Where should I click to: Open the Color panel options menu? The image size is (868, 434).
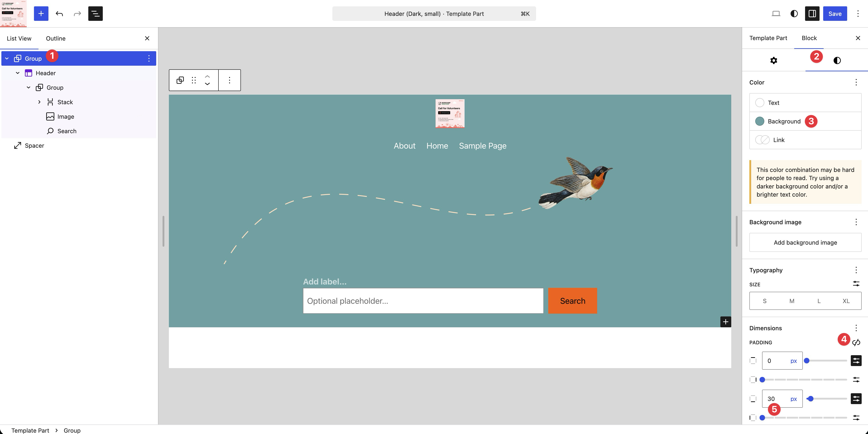tap(856, 83)
